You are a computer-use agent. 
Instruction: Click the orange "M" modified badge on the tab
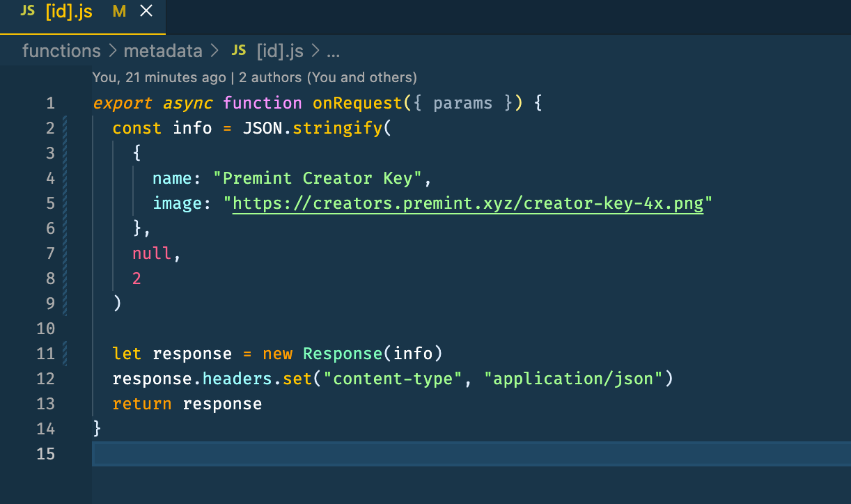[x=118, y=11]
